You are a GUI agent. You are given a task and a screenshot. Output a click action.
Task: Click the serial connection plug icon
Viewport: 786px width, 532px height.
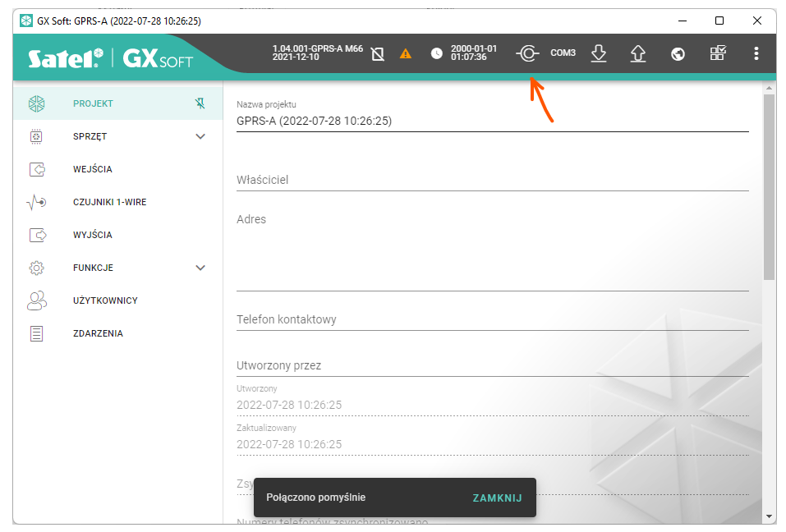(x=527, y=54)
